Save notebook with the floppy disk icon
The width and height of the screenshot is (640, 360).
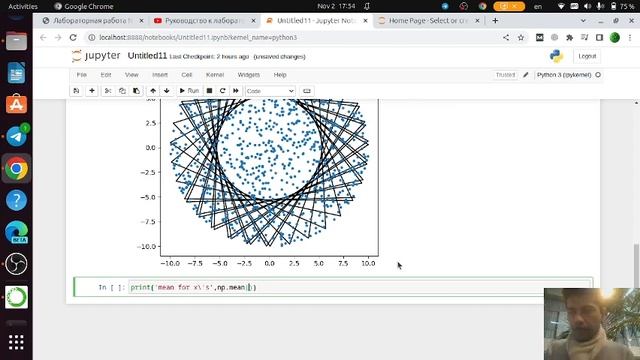tap(76, 91)
